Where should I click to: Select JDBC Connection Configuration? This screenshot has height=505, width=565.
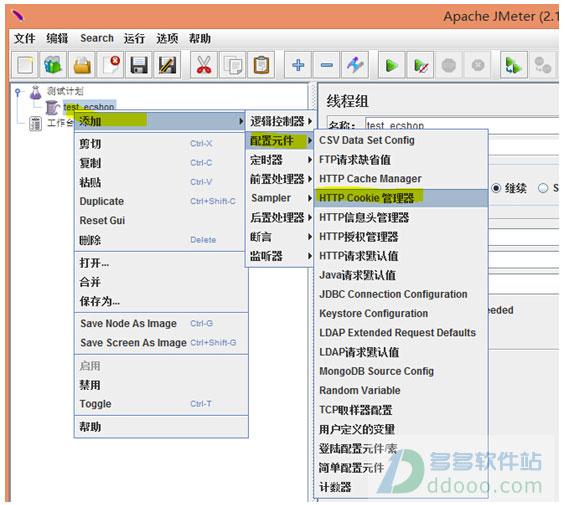pos(401,294)
